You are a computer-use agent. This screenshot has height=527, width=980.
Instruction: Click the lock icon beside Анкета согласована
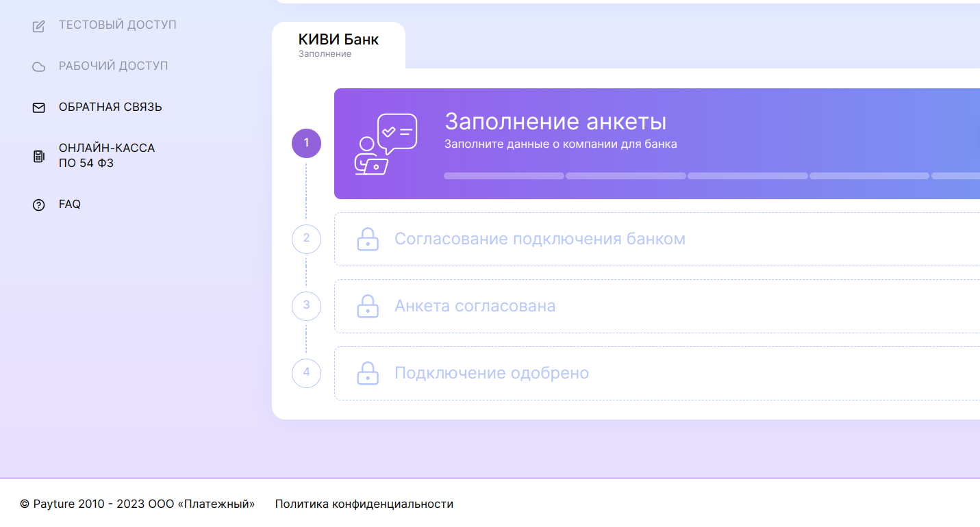pos(368,306)
